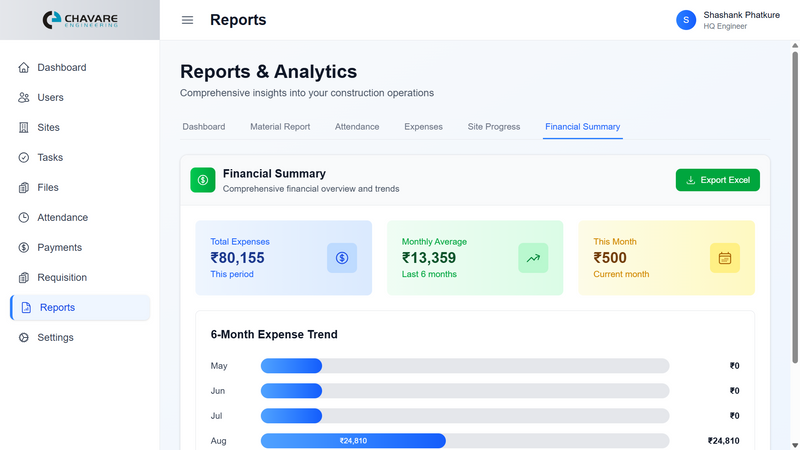Image resolution: width=800 pixels, height=450 pixels.
Task: Click the Tasks checkmark icon
Action: point(24,158)
